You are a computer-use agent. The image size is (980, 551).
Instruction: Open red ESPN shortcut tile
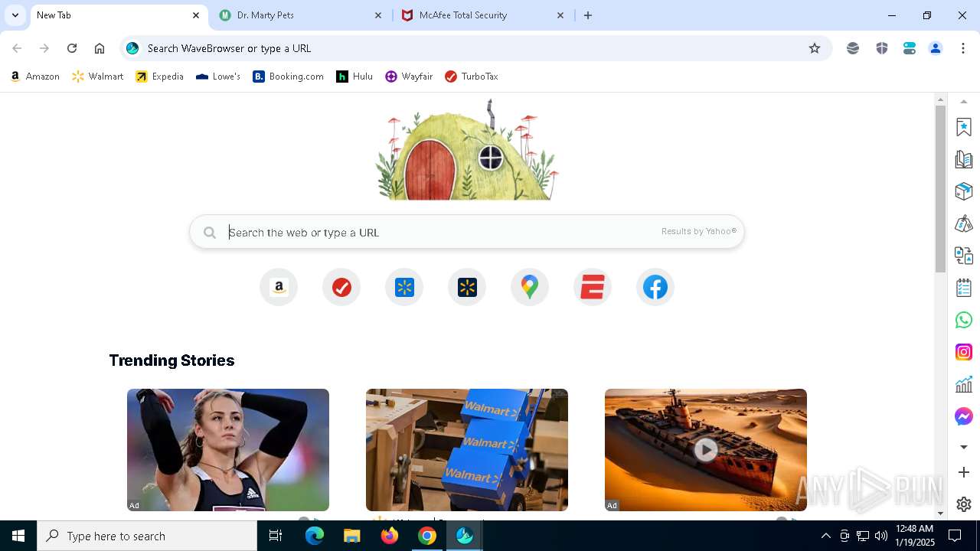(x=593, y=288)
